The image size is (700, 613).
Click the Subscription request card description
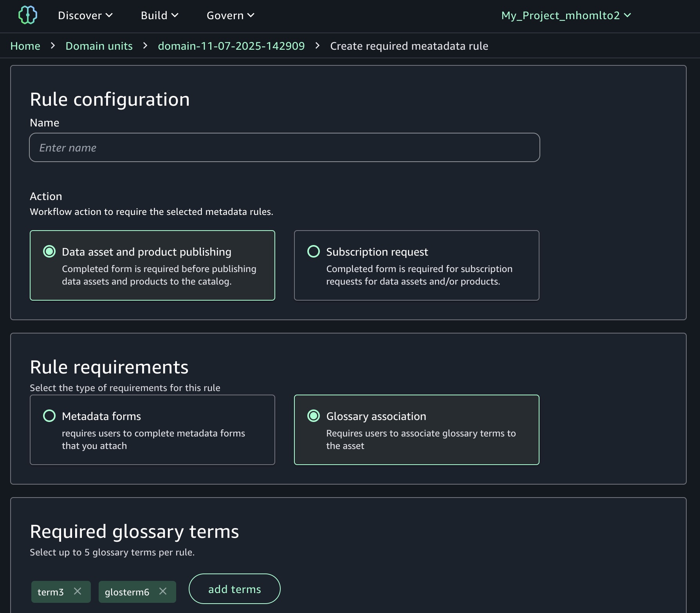click(419, 275)
